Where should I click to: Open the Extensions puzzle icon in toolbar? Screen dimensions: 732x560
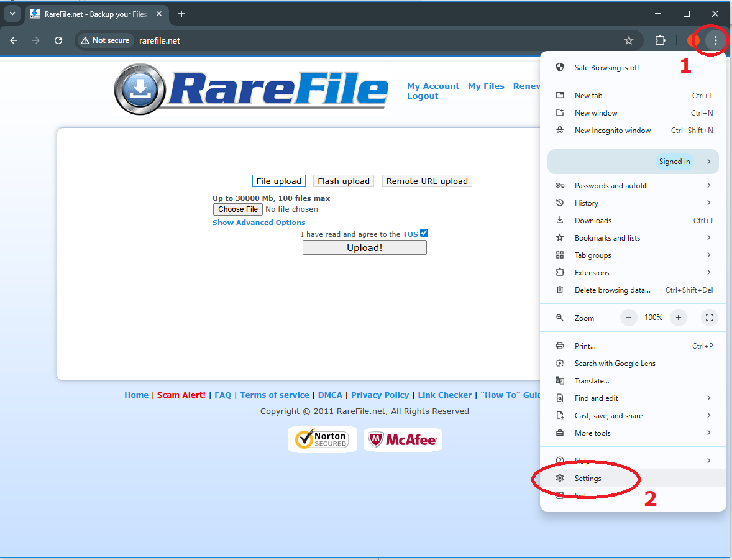coord(660,40)
